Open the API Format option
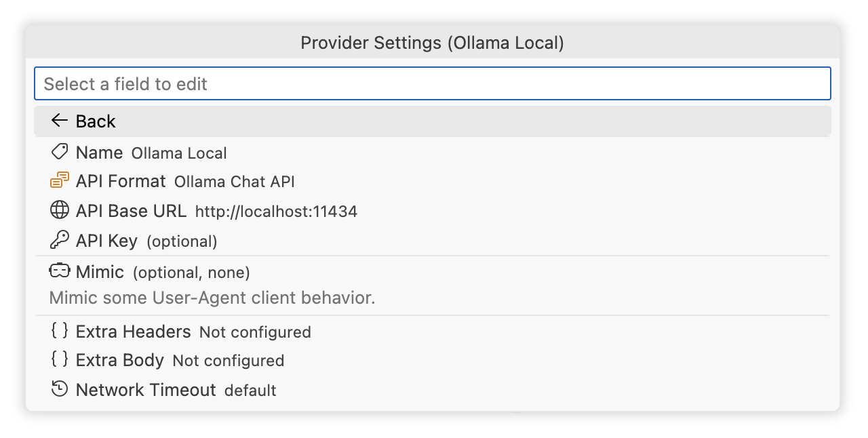 121,182
